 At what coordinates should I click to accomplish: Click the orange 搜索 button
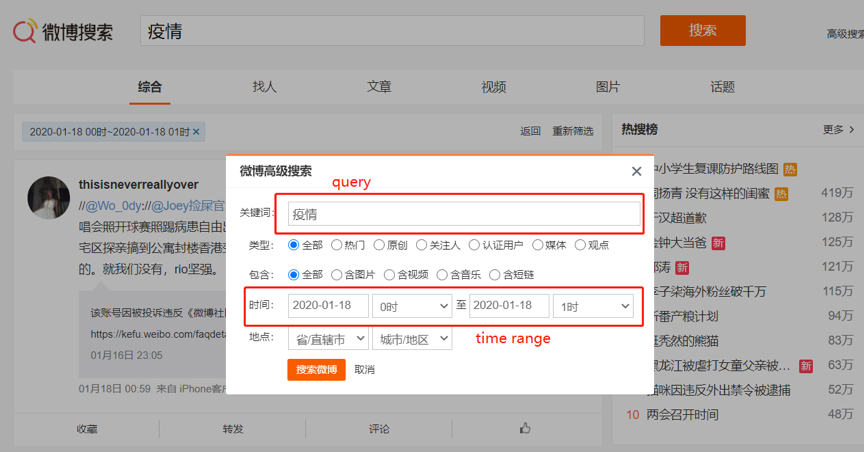coord(703,30)
